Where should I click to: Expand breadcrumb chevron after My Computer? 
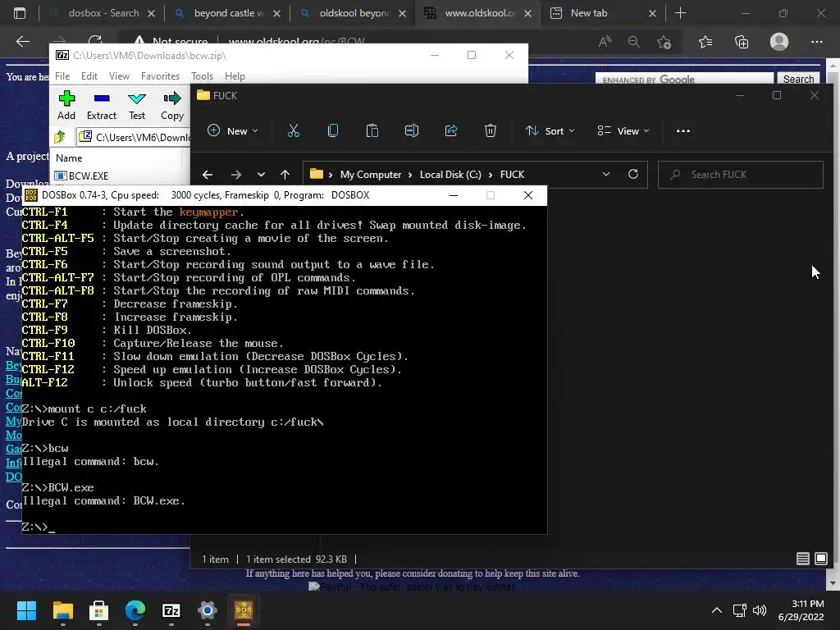click(410, 175)
